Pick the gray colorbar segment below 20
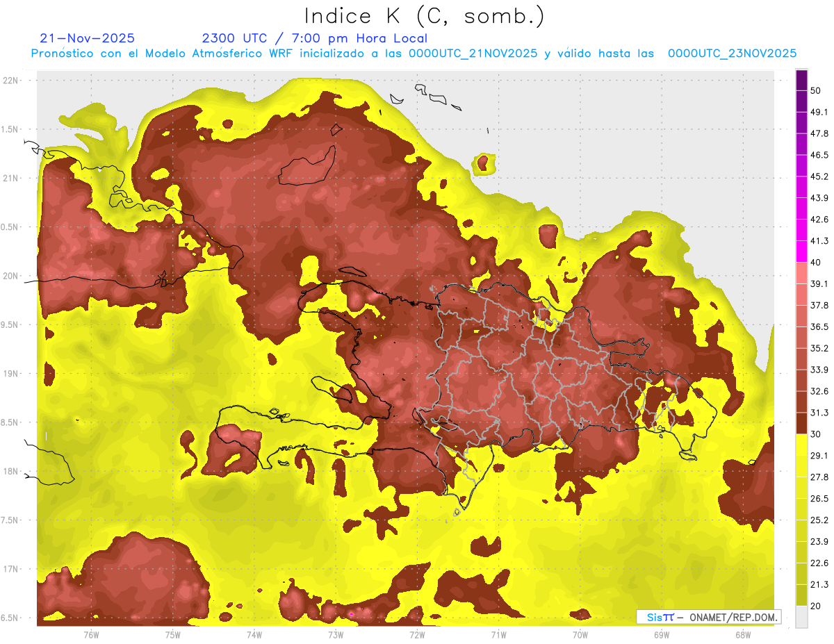 coord(801,617)
